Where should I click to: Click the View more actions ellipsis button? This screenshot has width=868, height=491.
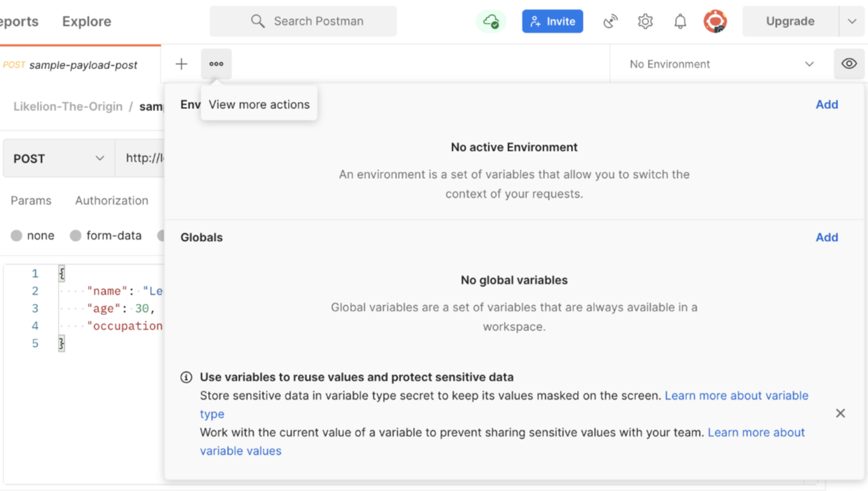coord(216,64)
